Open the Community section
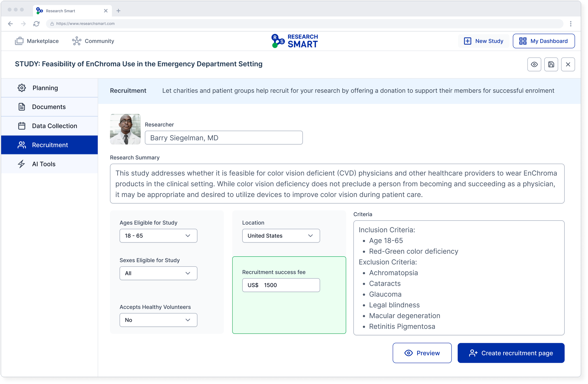This screenshot has width=588, height=384. (93, 41)
